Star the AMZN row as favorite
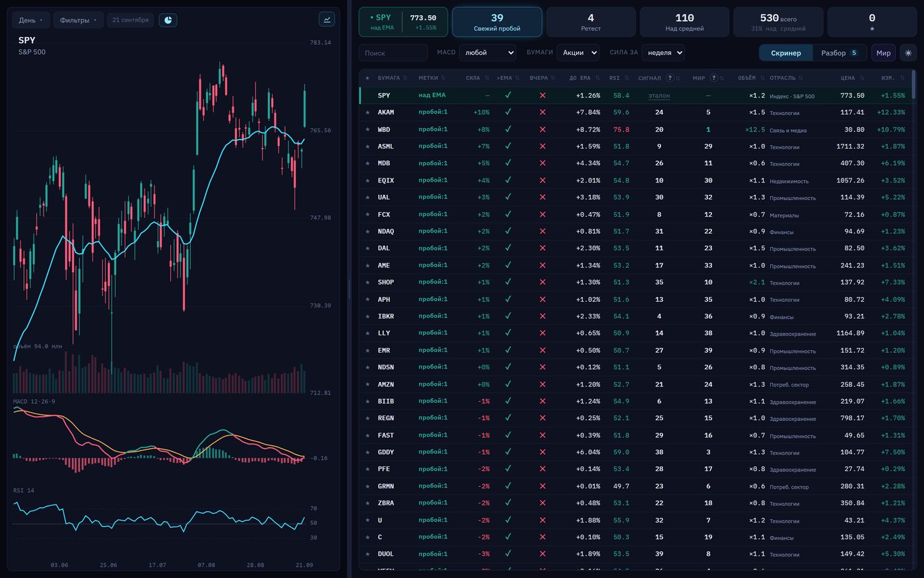The width and height of the screenshot is (924, 578). [368, 384]
